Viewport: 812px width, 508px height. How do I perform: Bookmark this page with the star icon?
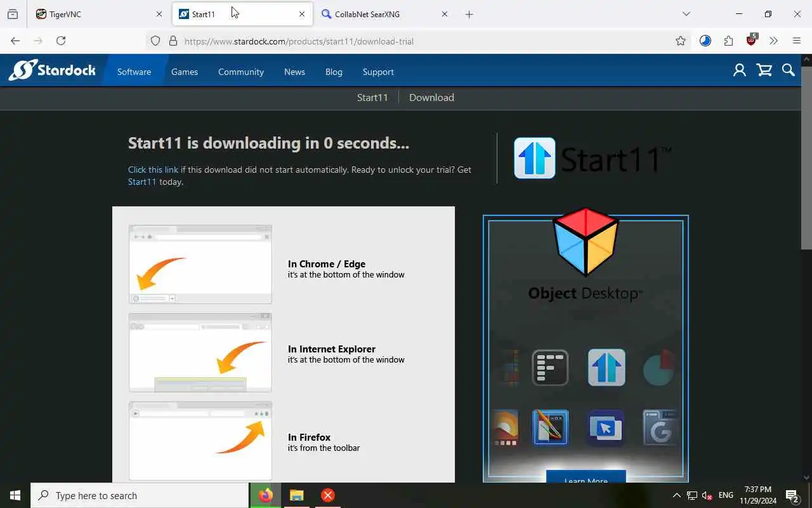click(681, 41)
